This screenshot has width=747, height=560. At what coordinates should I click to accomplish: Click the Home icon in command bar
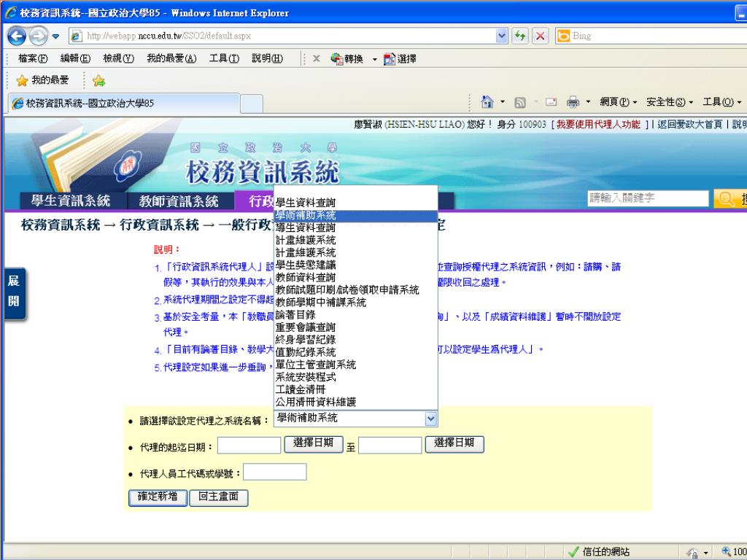point(487,101)
